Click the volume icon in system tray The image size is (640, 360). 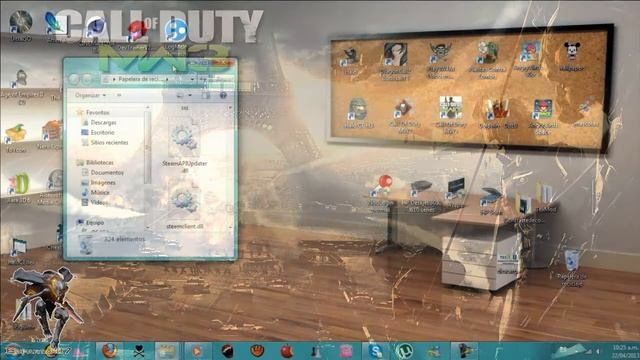click(x=598, y=351)
